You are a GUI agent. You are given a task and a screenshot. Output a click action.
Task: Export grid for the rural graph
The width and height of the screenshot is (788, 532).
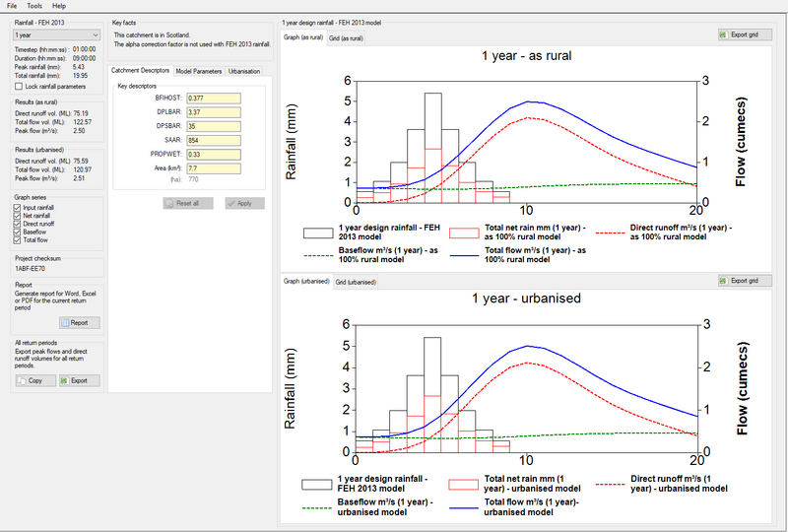(x=745, y=34)
